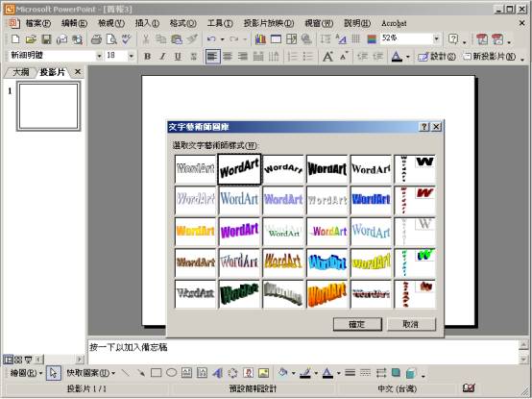
Task: Click Increase Font Size icon
Action: [x=327, y=57]
